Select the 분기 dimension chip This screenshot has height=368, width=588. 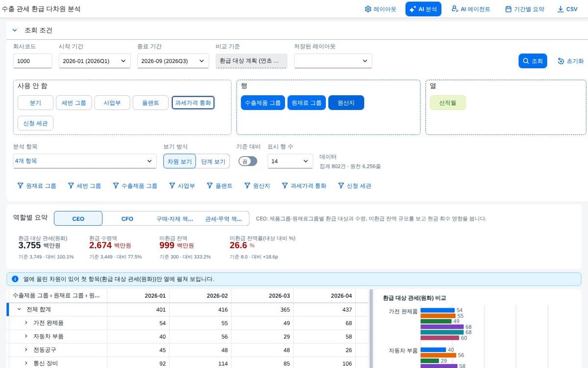point(35,103)
